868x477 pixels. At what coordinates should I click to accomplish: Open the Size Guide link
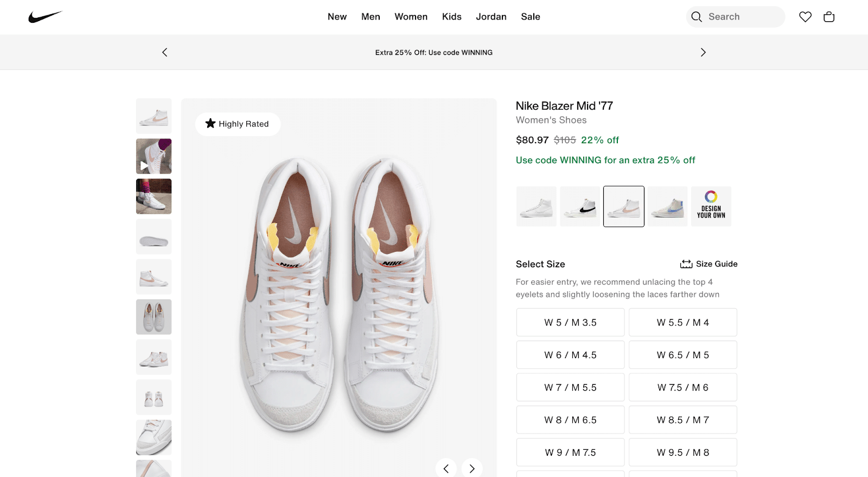click(709, 264)
